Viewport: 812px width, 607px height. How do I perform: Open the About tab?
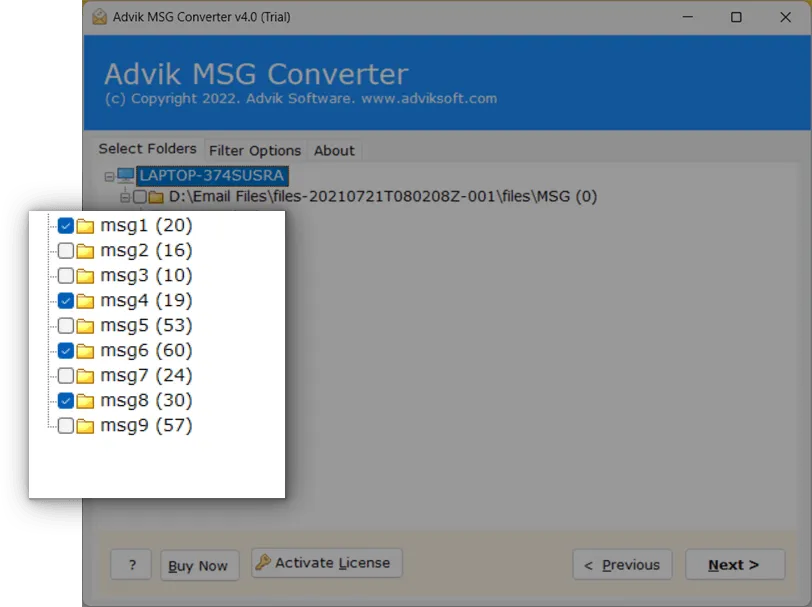pos(334,151)
